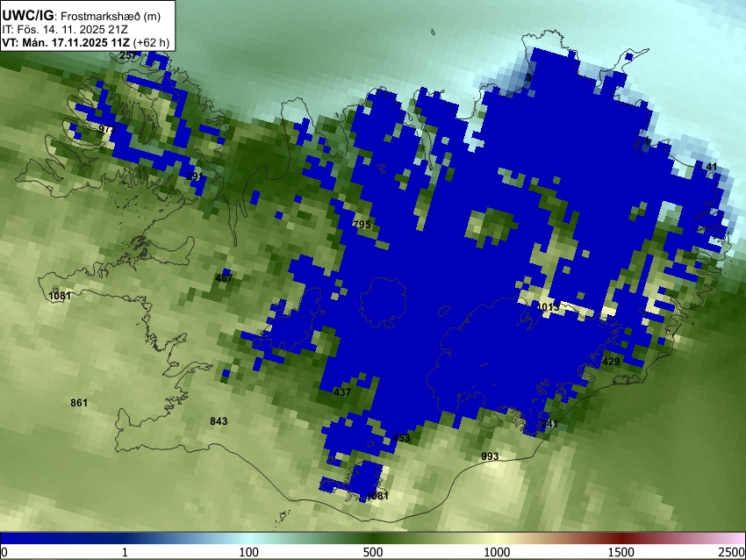
Task: Click the initial time line "IT: Fös. 14. 11. 2025 21Z"
Action: click(x=65, y=30)
